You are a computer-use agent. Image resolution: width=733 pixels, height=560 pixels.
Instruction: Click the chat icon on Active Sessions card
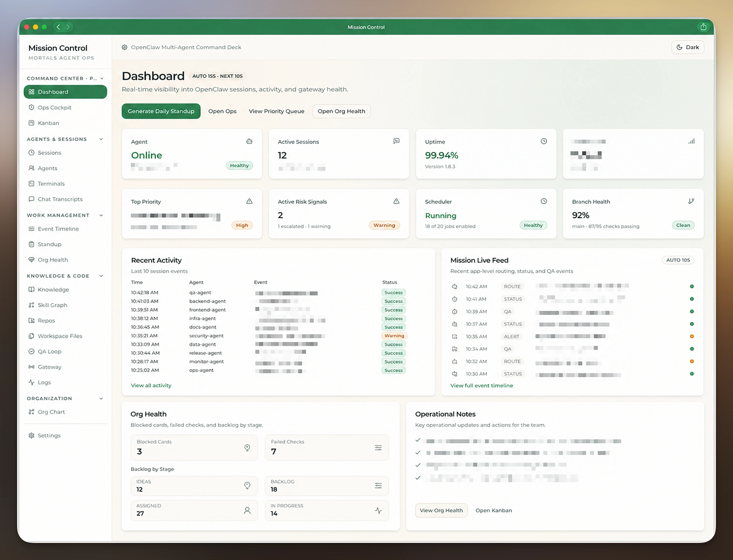coord(396,141)
